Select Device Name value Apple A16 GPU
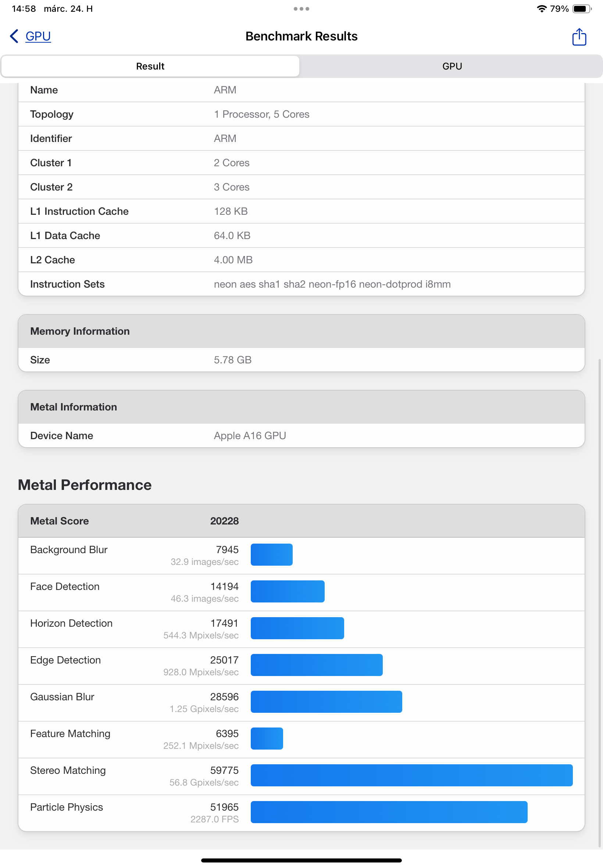This screenshot has height=868, width=603. click(250, 436)
